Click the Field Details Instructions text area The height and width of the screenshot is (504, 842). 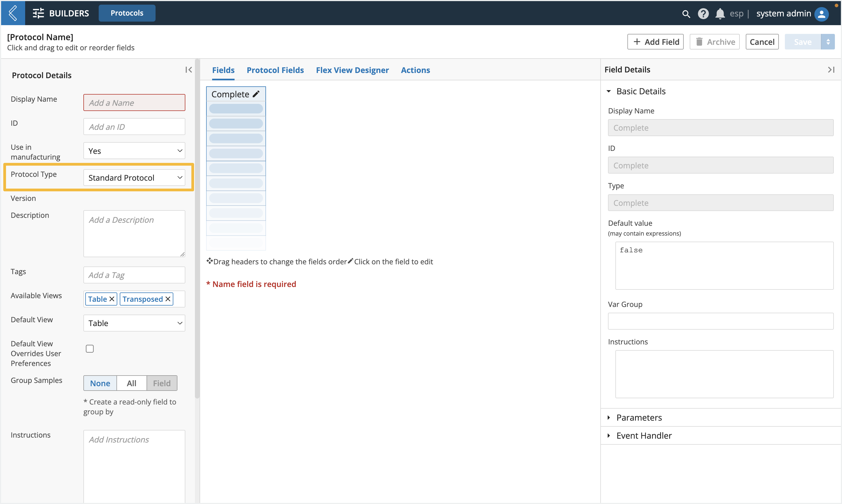tap(724, 374)
